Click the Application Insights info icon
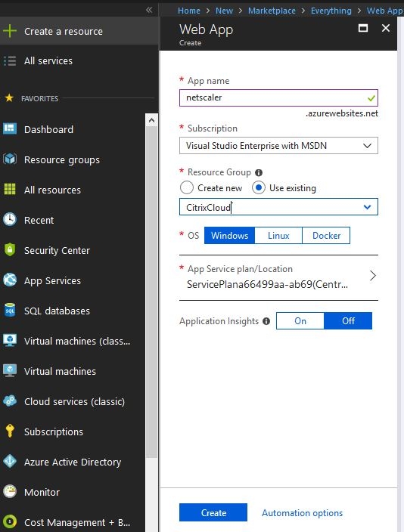The image size is (404, 532). 266,321
